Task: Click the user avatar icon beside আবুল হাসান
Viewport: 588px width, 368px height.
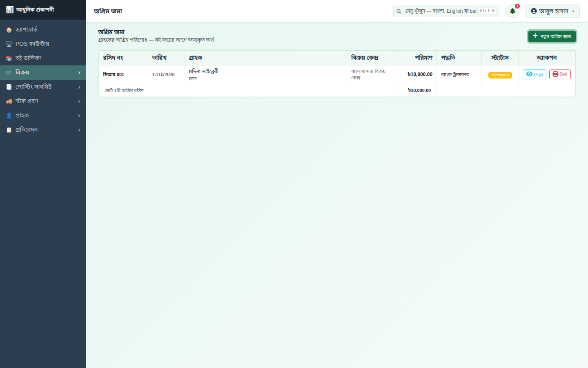Action: 534,11
